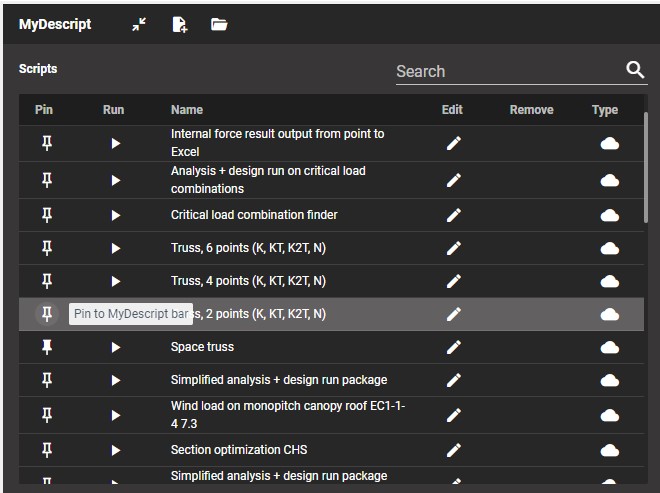Pin Simplified analysis + design run package script
Image resolution: width=660 pixels, height=493 pixels.
pos(47,380)
